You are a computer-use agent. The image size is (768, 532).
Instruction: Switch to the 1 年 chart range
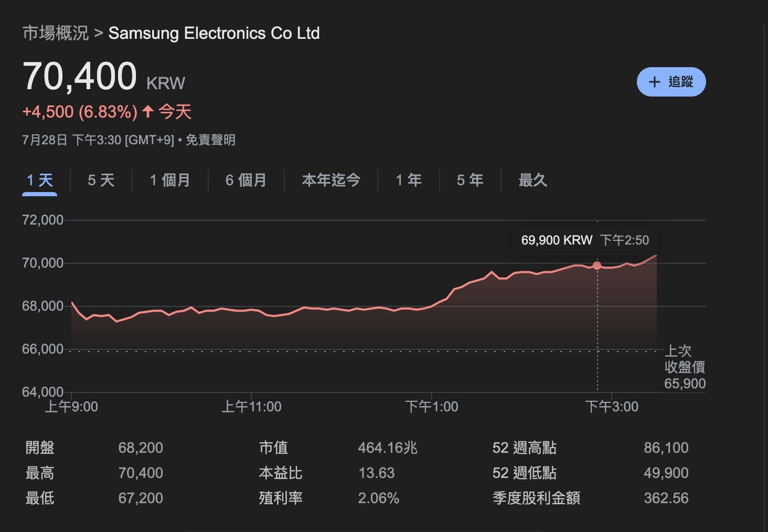tap(408, 180)
